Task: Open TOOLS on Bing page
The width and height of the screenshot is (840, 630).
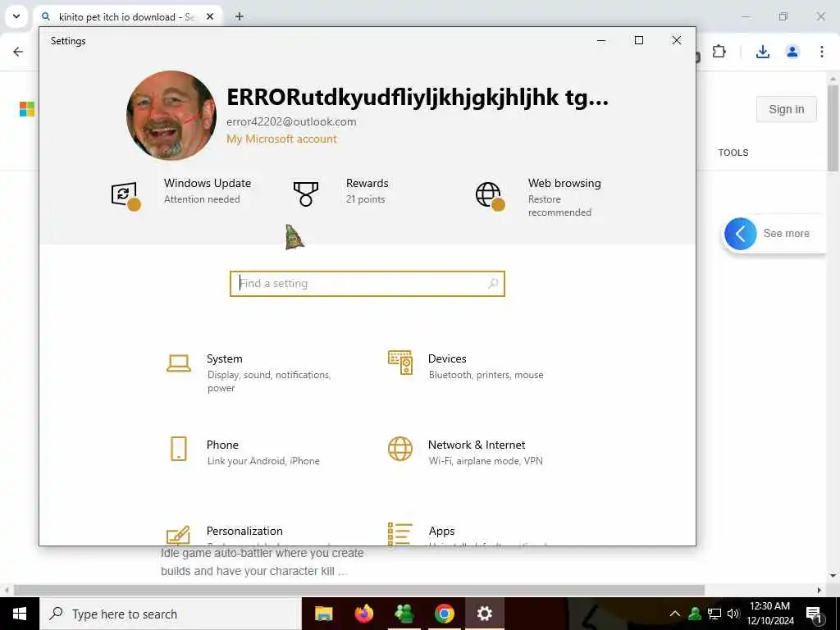Action: (733, 153)
